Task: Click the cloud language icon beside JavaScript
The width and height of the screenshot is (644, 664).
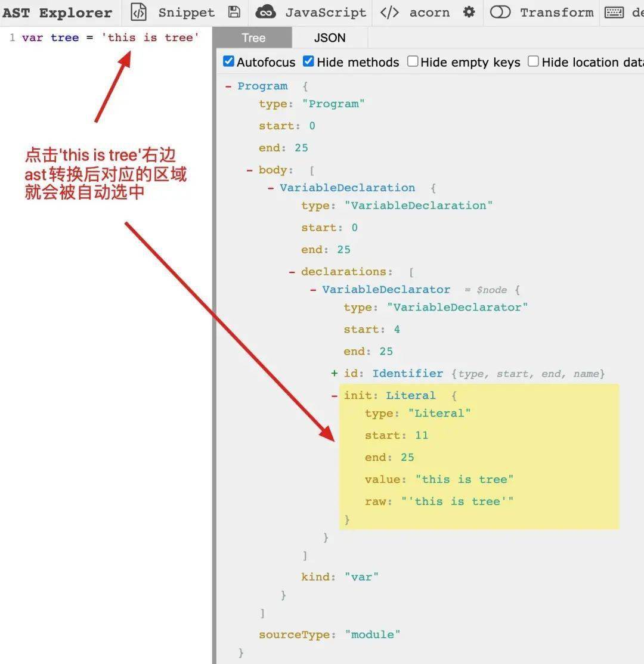Action: 266,12
